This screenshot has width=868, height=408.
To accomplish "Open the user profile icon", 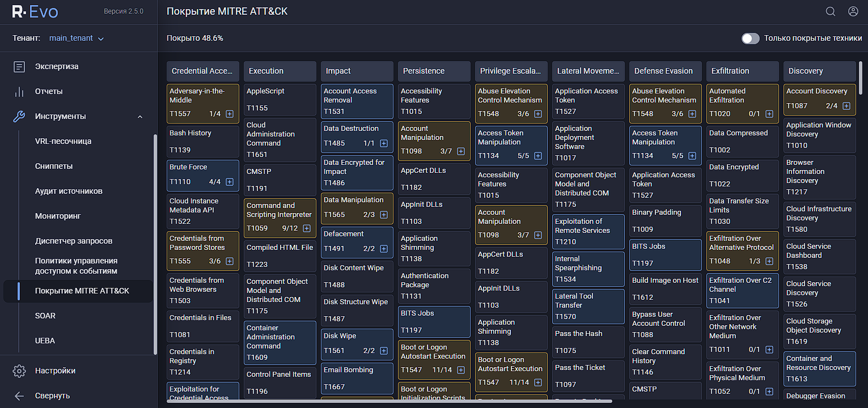I will pyautogui.click(x=853, y=11).
